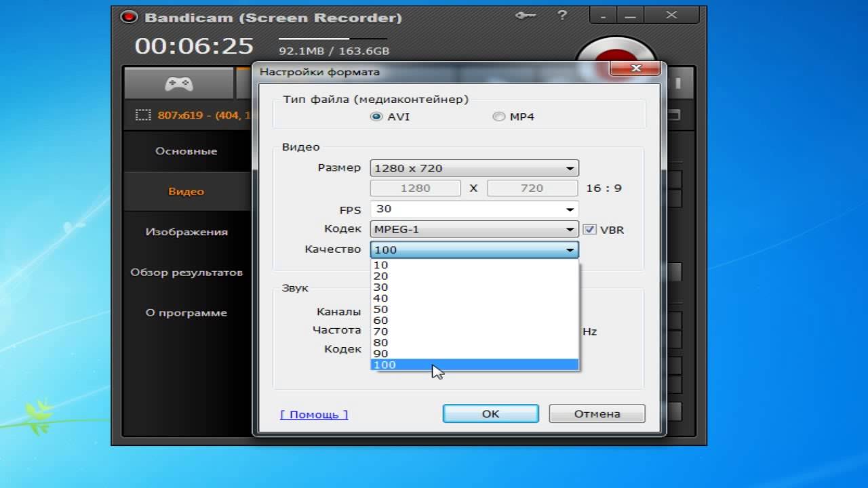Choose quality 10 from list
Viewport: 868px width, 488px height.
(x=475, y=265)
